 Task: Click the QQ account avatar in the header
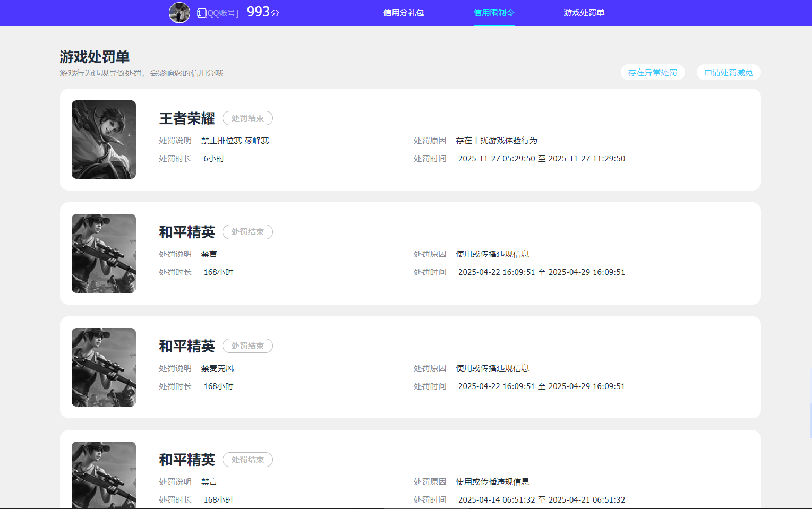tap(179, 12)
